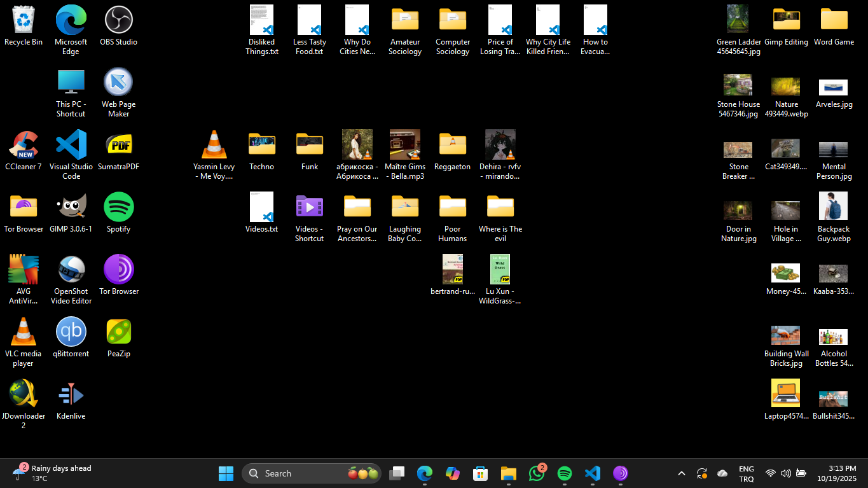Open the clock and date flyout
The width and height of the screenshot is (868, 488).
842,473
